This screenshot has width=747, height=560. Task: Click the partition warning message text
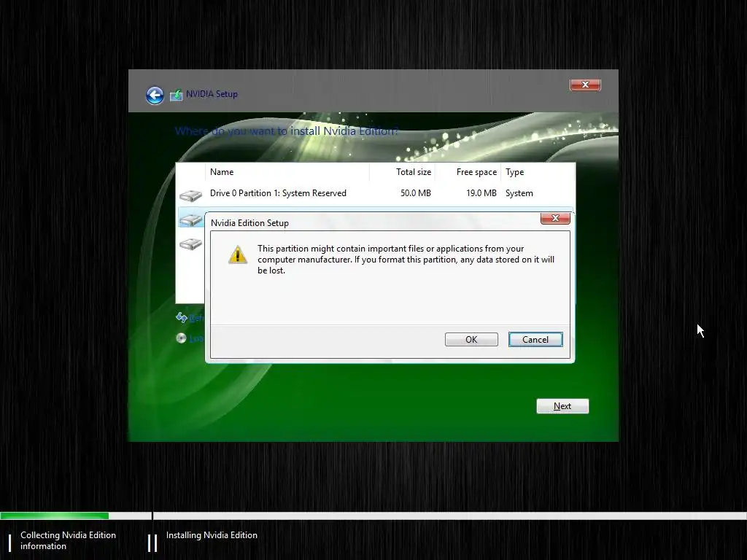click(406, 260)
